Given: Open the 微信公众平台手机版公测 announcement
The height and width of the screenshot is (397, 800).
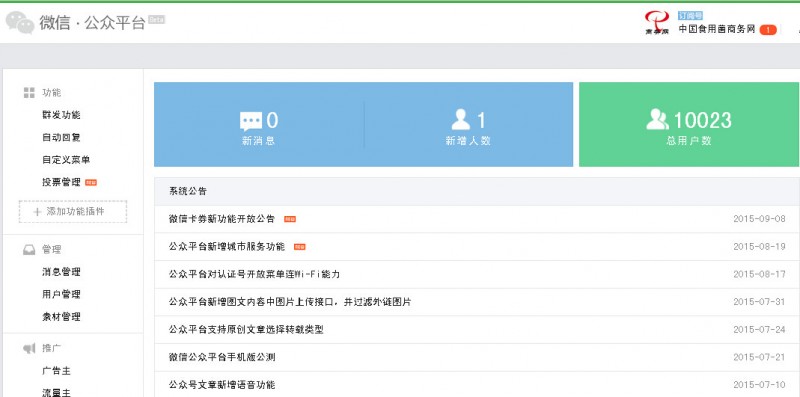Looking at the screenshot, I should [222, 357].
